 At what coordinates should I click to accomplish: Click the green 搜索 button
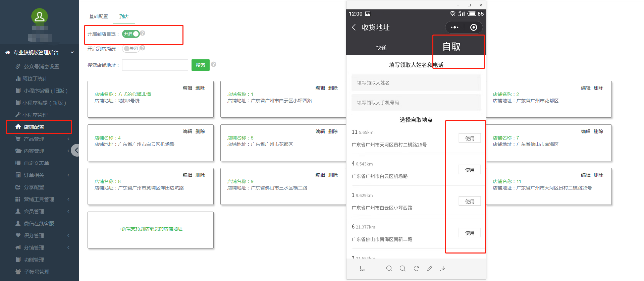click(x=200, y=65)
